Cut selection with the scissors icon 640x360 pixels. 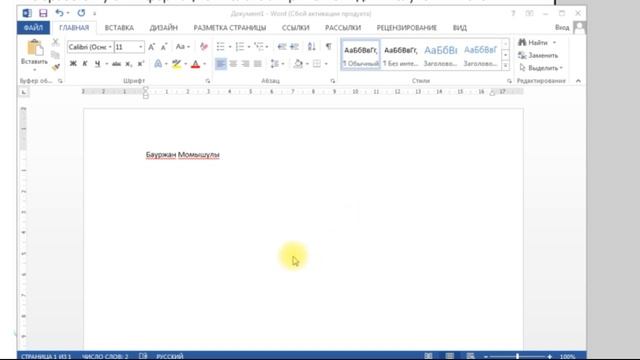coord(56,42)
